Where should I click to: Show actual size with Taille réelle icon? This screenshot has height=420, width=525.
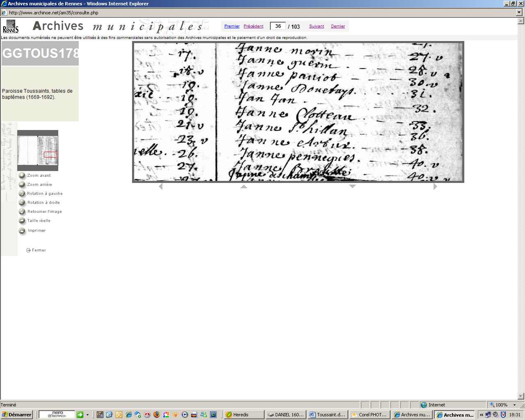coord(22,221)
